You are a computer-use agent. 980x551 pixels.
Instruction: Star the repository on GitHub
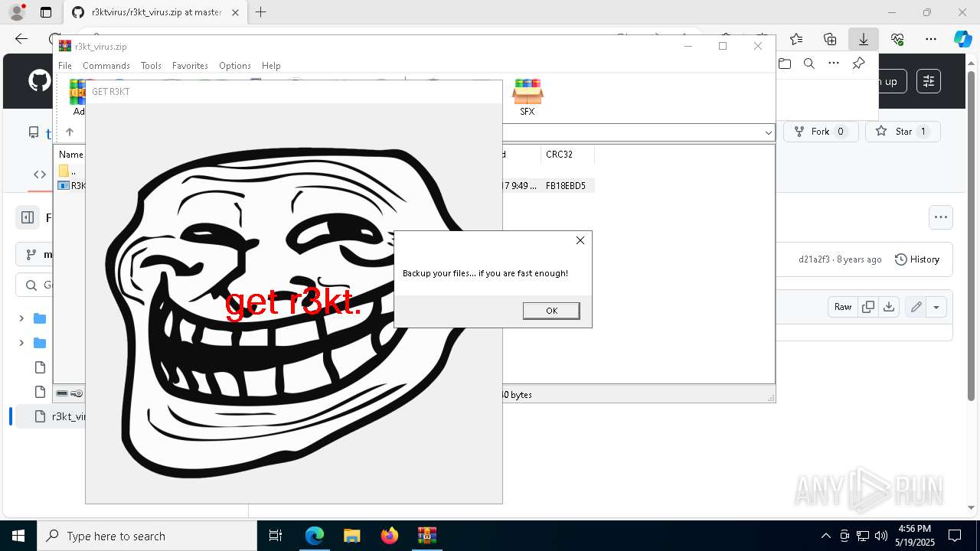903,132
